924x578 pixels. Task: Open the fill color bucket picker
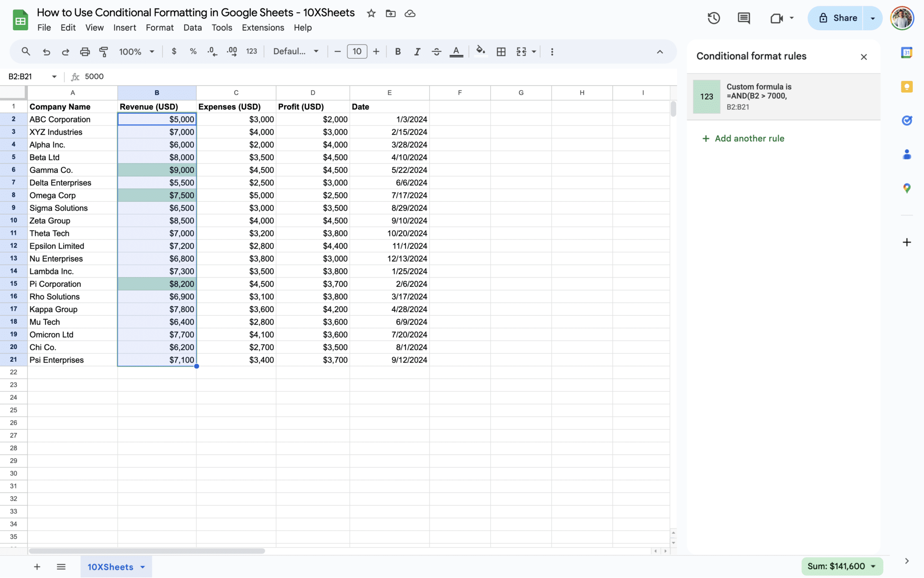481,51
